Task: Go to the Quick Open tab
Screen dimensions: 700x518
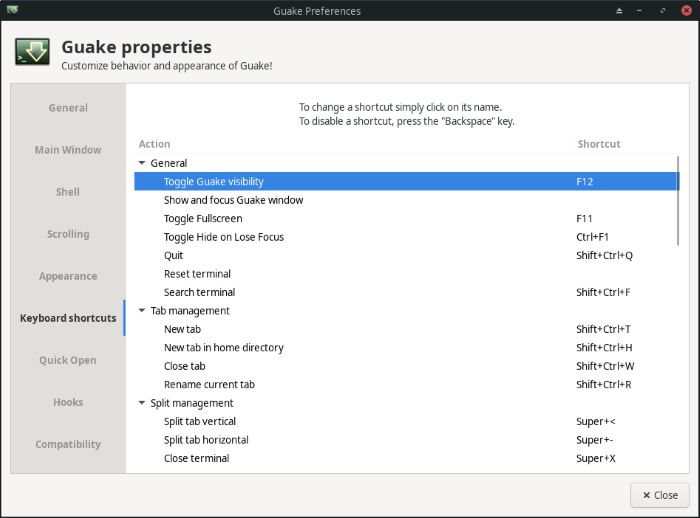Action: 68,360
